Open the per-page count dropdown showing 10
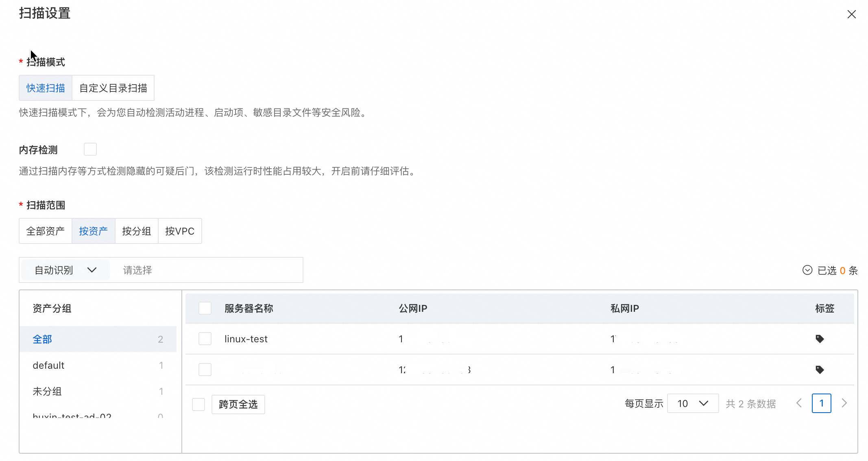Image resolution: width=868 pixels, height=461 pixels. tap(693, 403)
